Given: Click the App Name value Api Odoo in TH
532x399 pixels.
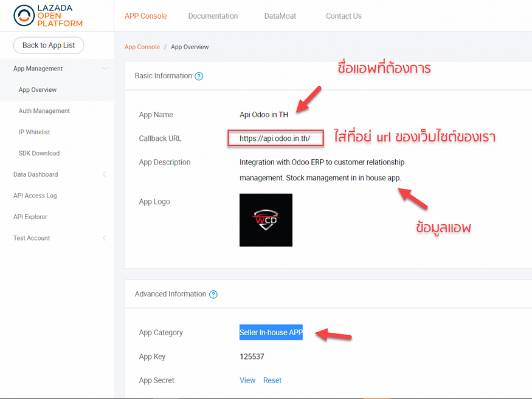Looking at the screenshot, I should [x=264, y=115].
